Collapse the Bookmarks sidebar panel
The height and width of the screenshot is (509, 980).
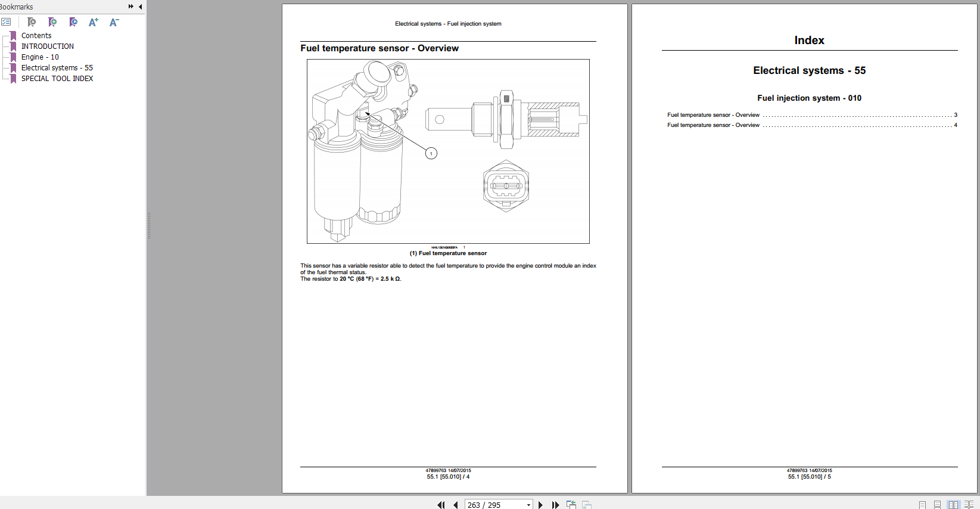tap(140, 7)
